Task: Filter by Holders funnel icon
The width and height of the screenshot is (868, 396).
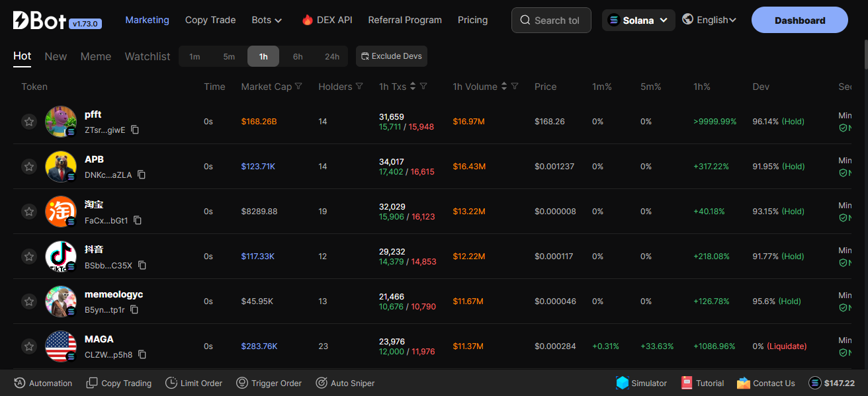Action: pos(359,87)
